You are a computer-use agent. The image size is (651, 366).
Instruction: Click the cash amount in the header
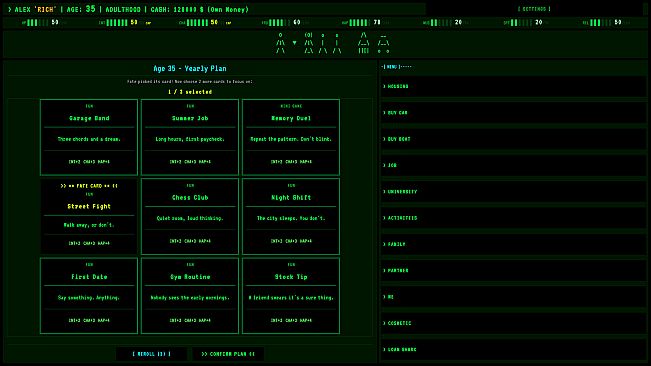[x=188, y=9]
